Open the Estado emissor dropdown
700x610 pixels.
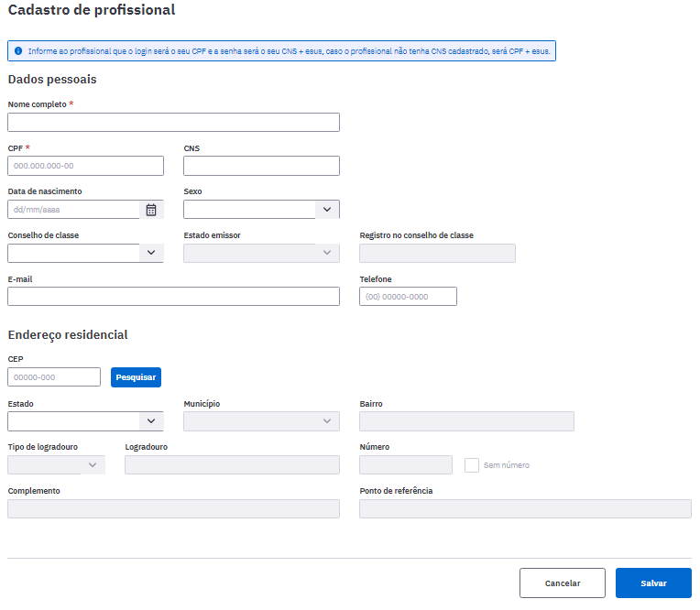(x=262, y=253)
